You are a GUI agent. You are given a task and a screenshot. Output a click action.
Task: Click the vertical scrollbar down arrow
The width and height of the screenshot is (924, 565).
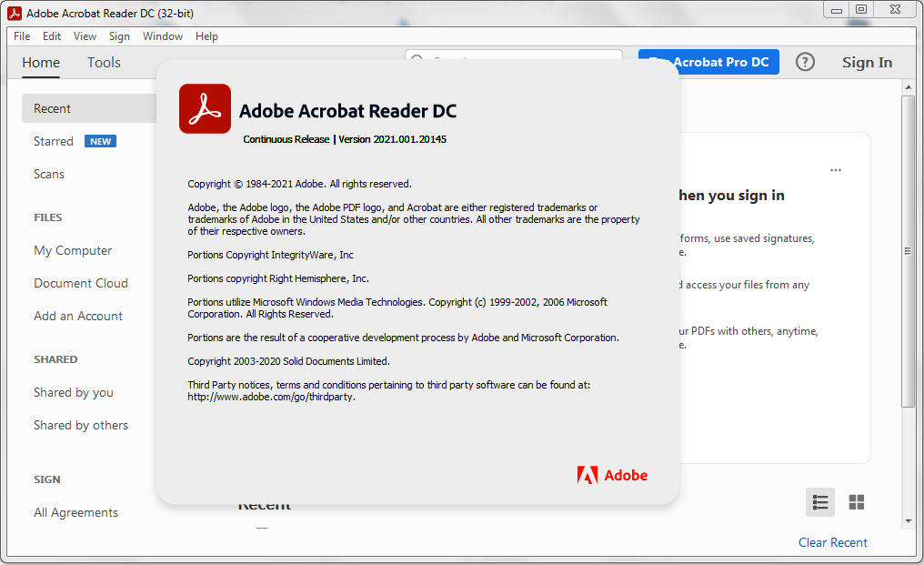(908, 521)
